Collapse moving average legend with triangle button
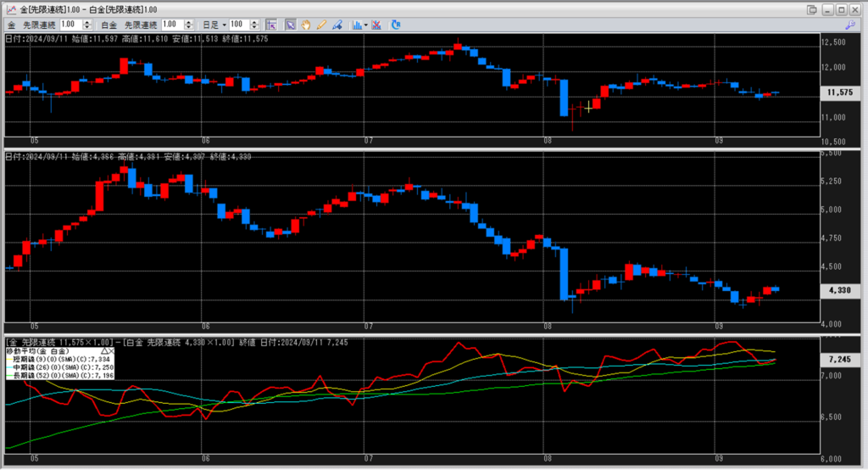 tap(103, 350)
